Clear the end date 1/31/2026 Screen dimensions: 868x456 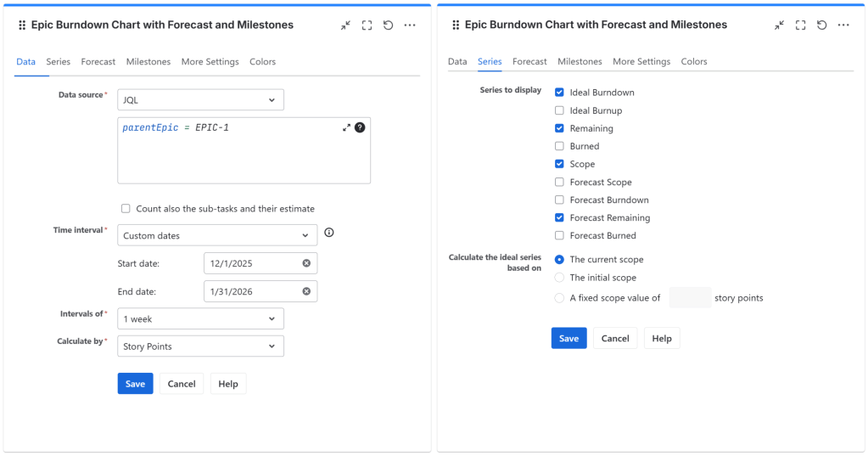tap(306, 291)
